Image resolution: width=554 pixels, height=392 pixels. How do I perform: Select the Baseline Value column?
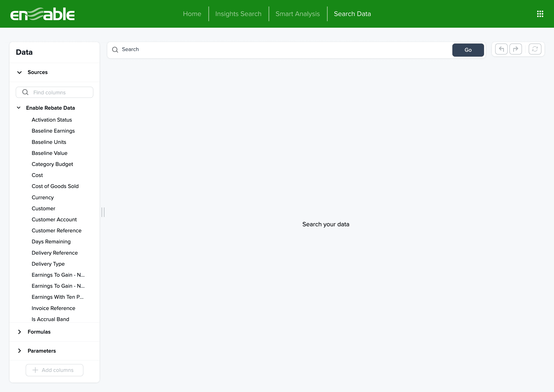50,153
